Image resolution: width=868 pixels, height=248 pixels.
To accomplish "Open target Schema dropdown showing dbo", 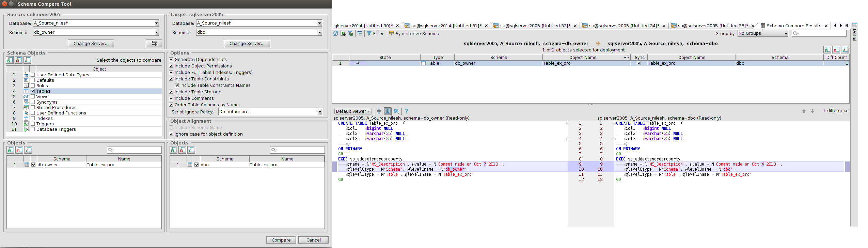I will 320,32.
